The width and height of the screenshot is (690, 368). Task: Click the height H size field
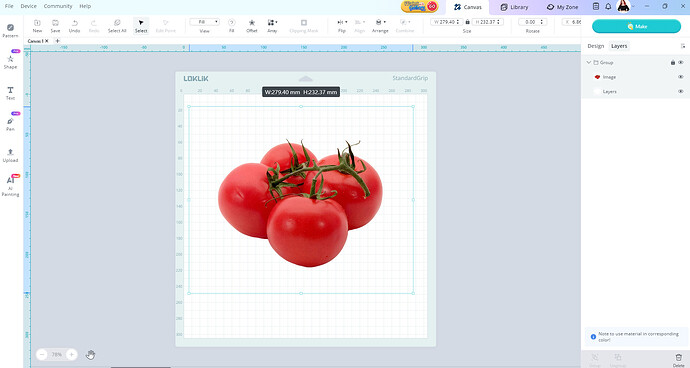488,22
